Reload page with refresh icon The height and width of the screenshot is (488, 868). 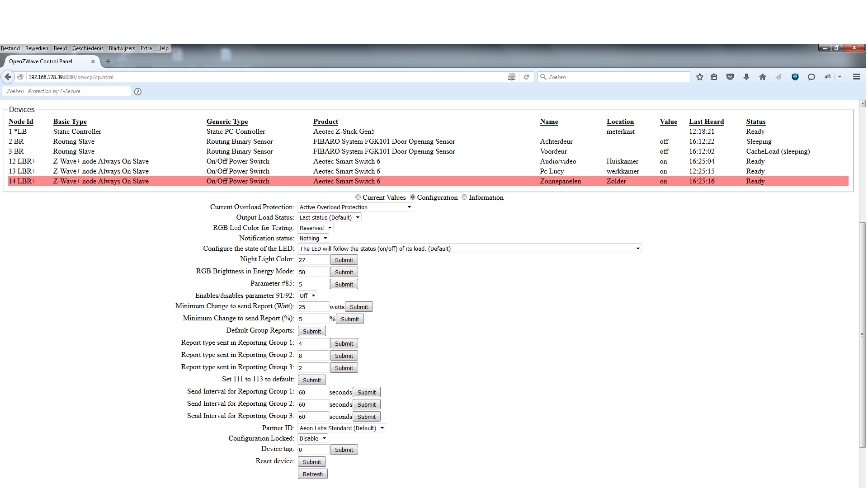click(526, 77)
